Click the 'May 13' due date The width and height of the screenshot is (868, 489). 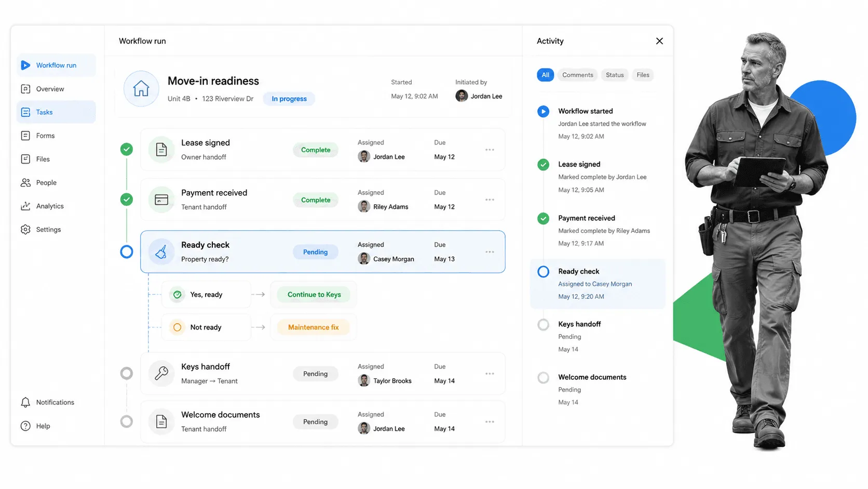tap(444, 259)
